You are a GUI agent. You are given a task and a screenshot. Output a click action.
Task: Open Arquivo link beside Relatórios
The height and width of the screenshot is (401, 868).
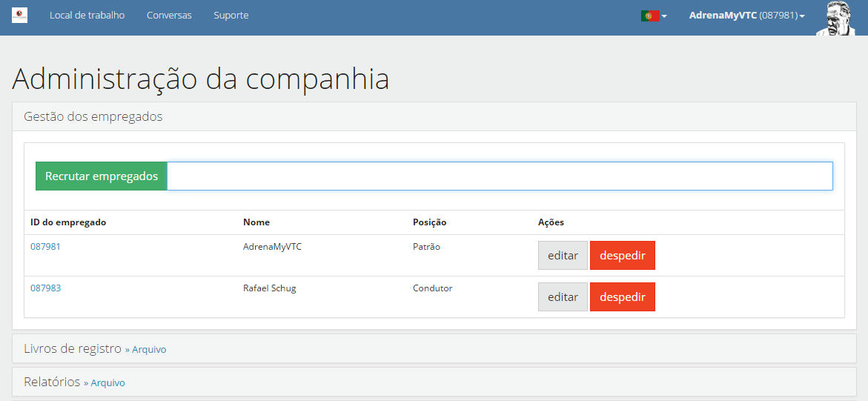(107, 383)
